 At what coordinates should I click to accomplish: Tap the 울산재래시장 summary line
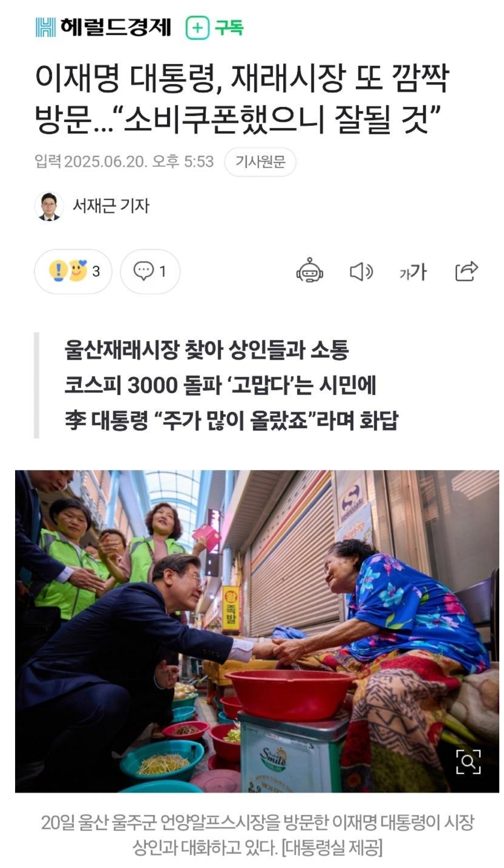[x=207, y=350]
